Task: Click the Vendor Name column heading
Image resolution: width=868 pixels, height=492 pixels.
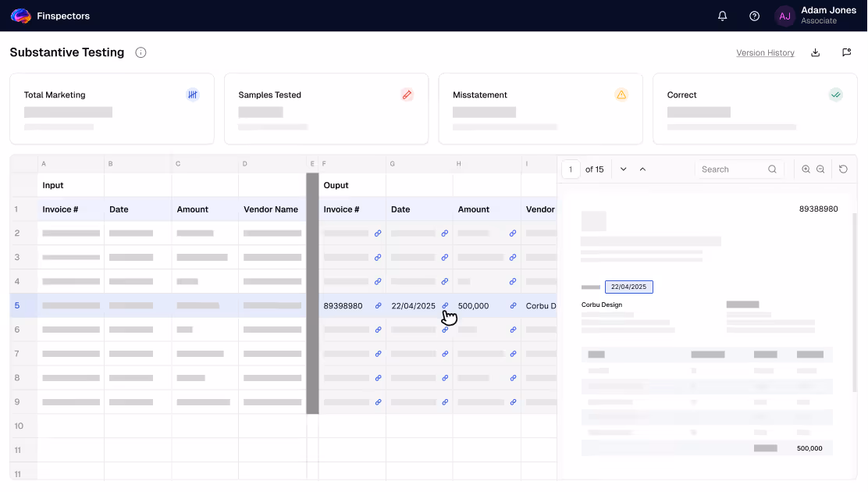Action: 271,209
